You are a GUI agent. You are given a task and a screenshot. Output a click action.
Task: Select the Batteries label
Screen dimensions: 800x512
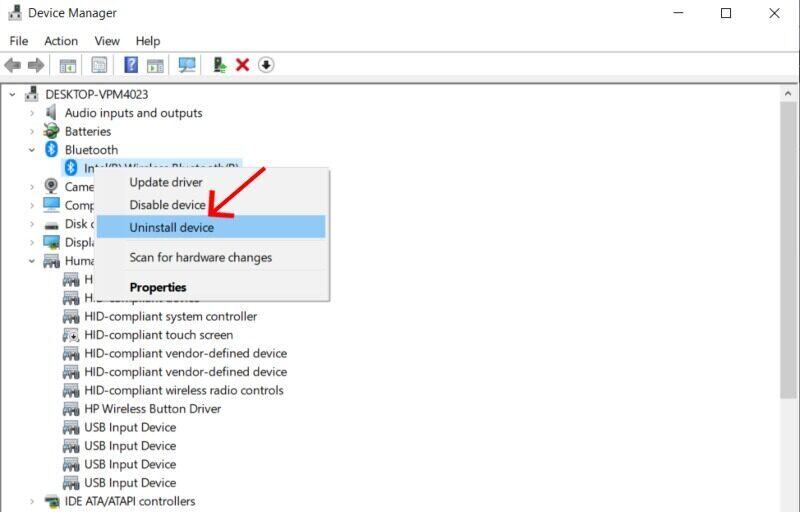pyautogui.click(x=88, y=131)
